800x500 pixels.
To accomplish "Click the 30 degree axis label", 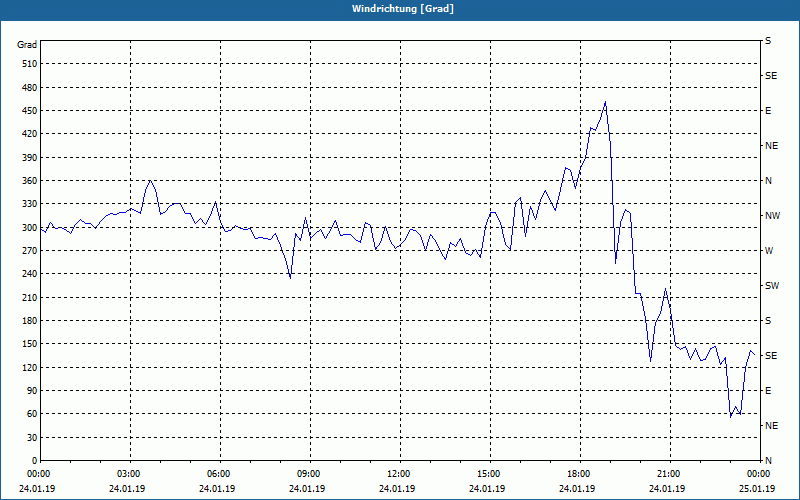I will tap(32, 438).
